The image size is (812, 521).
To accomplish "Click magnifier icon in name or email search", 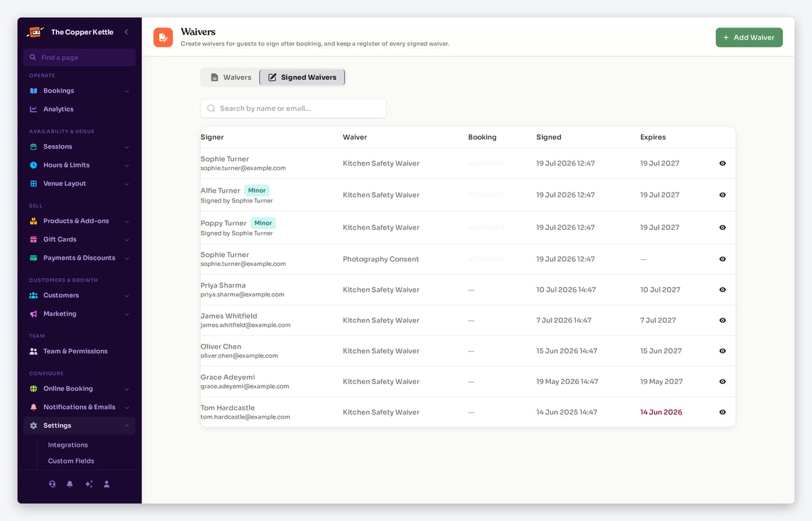I will pyautogui.click(x=211, y=109).
